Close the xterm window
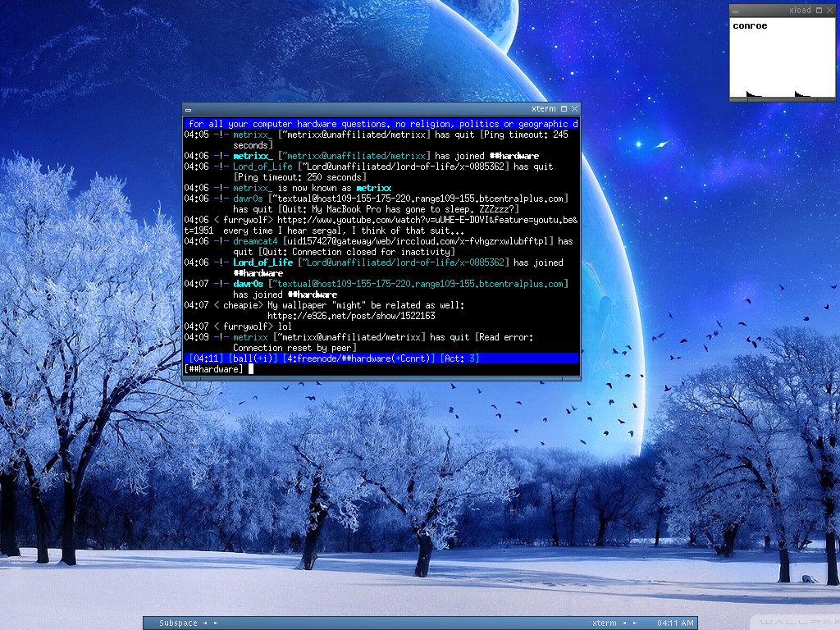The width and height of the screenshot is (840, 630). [x=574, y=109]
